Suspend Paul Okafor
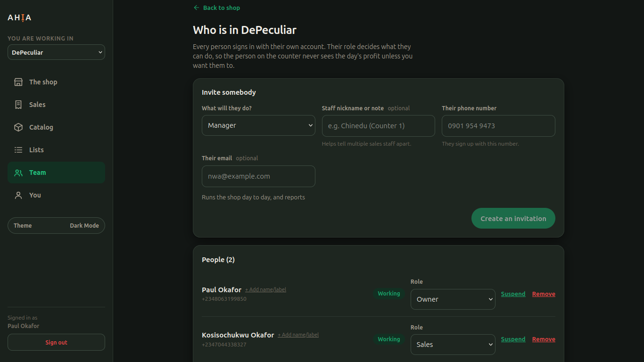 coord(513,294)
